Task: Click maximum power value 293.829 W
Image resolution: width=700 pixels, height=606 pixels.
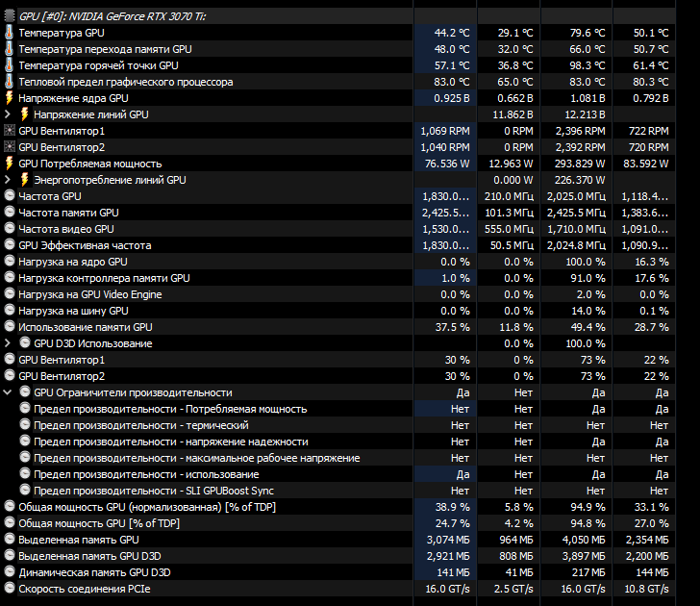Action: pos(580,164)
